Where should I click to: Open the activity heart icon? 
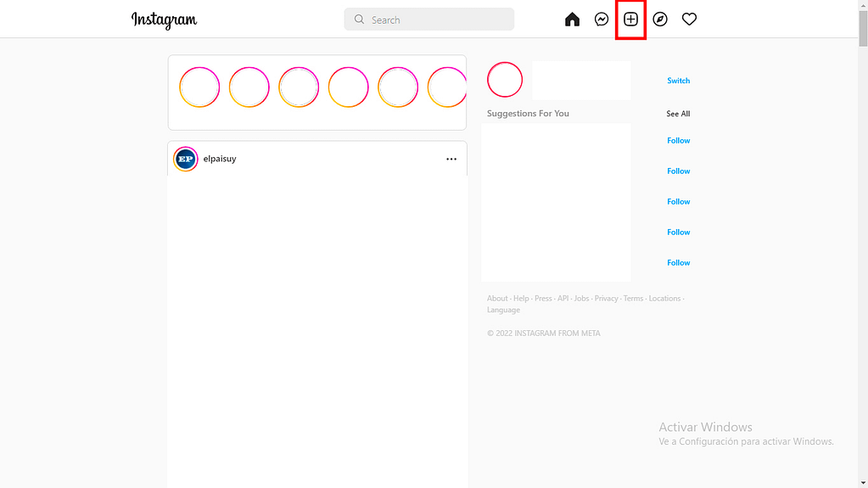coord(689,20)
